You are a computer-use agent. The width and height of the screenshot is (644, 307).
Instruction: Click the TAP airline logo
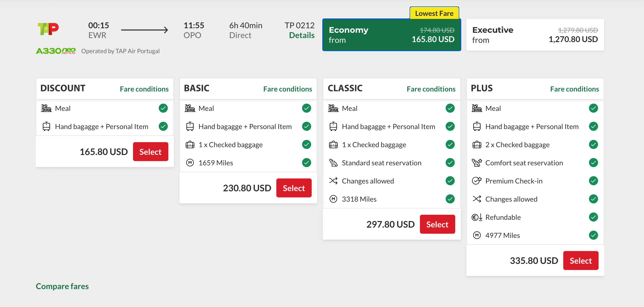pyautogui.click(x=48, y=29)
